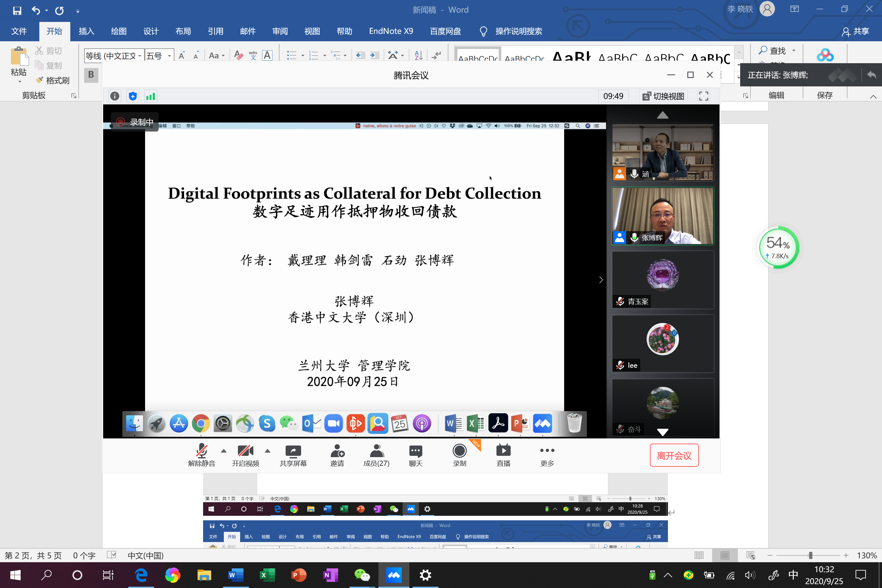Open meeting info icon in Tencent Meeting
882x588 pixels.
tap(115, 96)
